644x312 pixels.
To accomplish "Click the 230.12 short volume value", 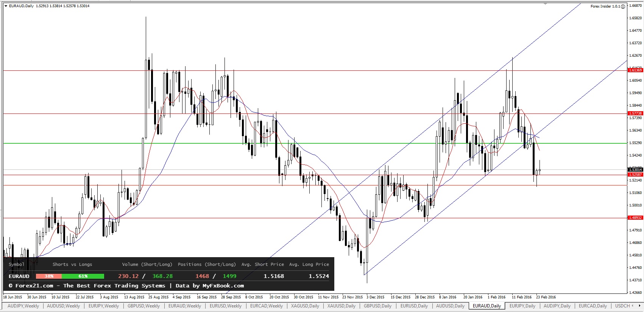I will click(x=128, y=276).
